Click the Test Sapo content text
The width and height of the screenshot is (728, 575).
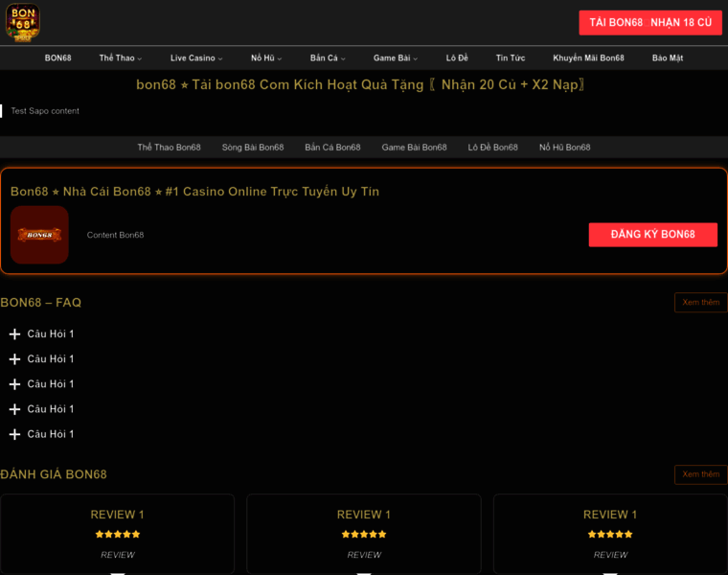(45, 111)
